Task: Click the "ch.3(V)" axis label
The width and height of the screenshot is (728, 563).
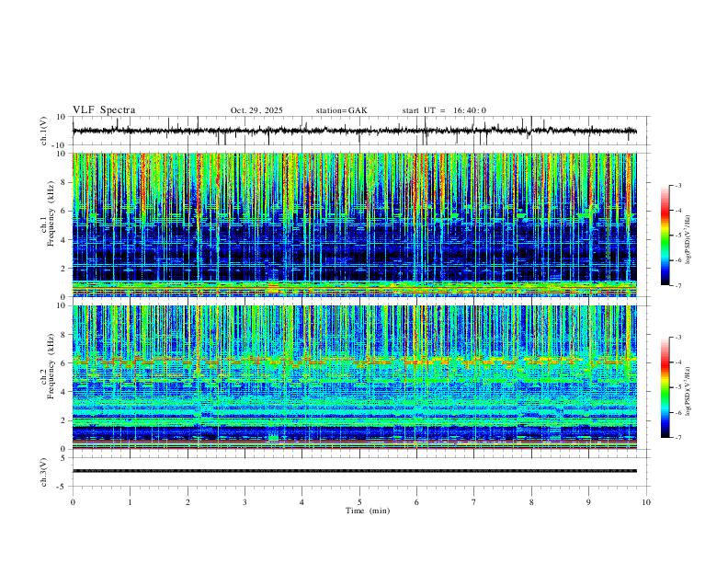Action: [44, 472]
